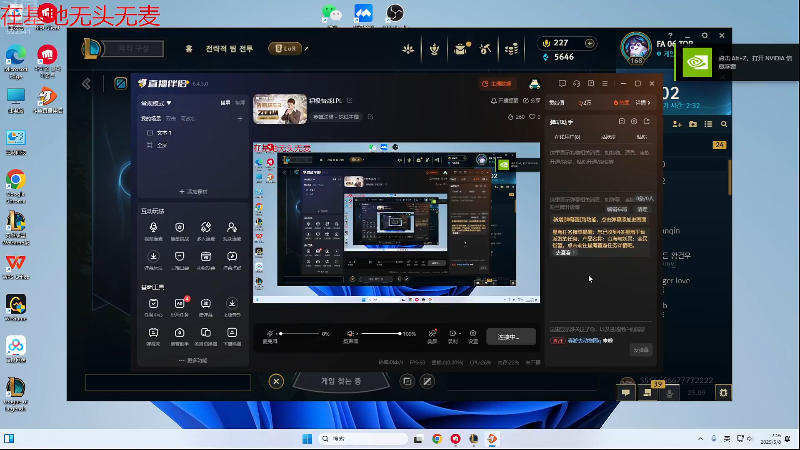This screenshot has height=450, width=800.
Task: Edit the stream title pencil icon
Action: coord(349,101)
